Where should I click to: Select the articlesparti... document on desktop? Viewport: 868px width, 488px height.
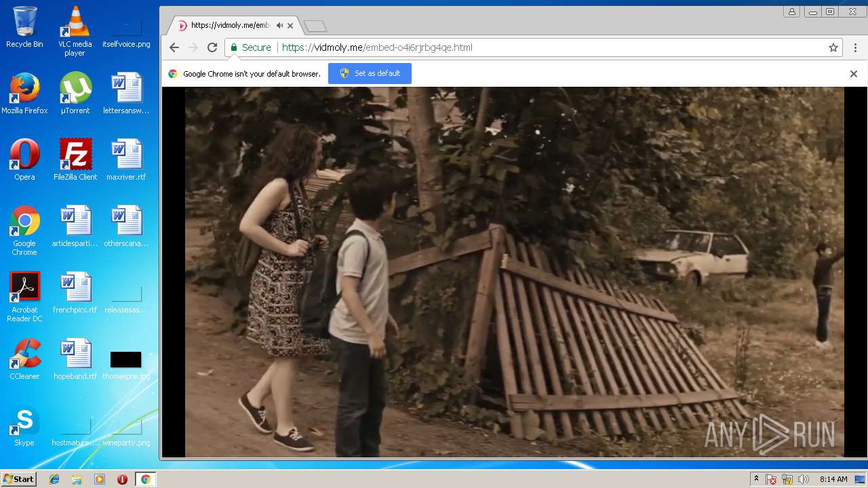pyautogui.click(x=75, y=226)
